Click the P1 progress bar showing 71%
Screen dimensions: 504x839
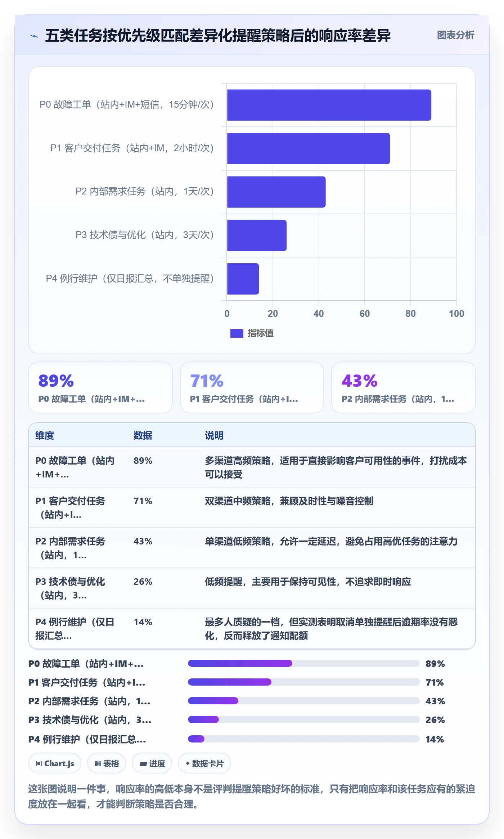click(x=304, y=682)
